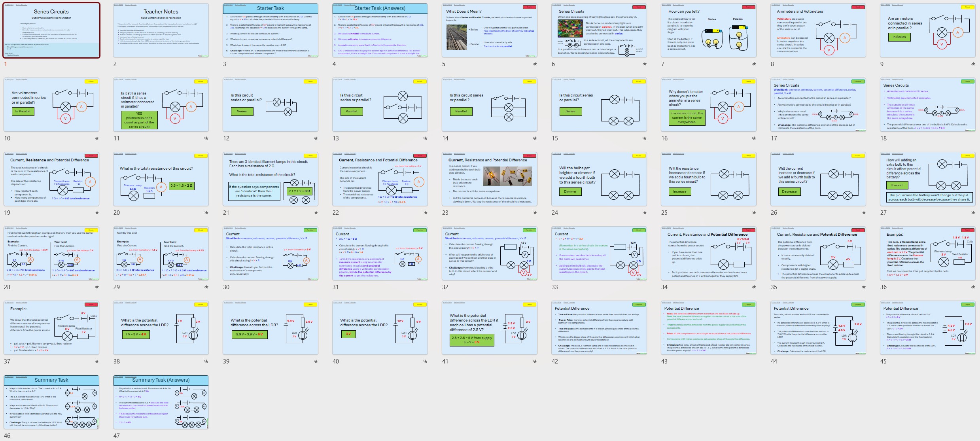Click the star icon below slide 27
The image size is (980, 441).
pyautogui.click(x=973, y=213)
